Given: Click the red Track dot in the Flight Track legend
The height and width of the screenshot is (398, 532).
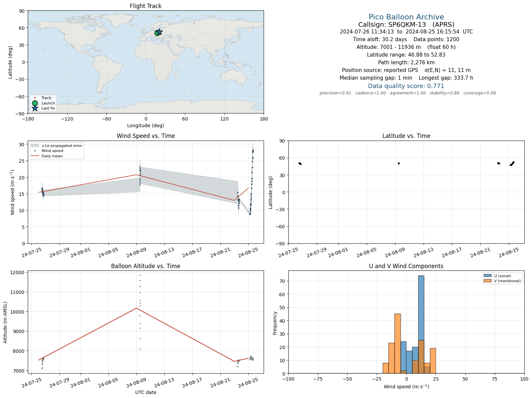Looking at the screenshot, I should point(35,98).
